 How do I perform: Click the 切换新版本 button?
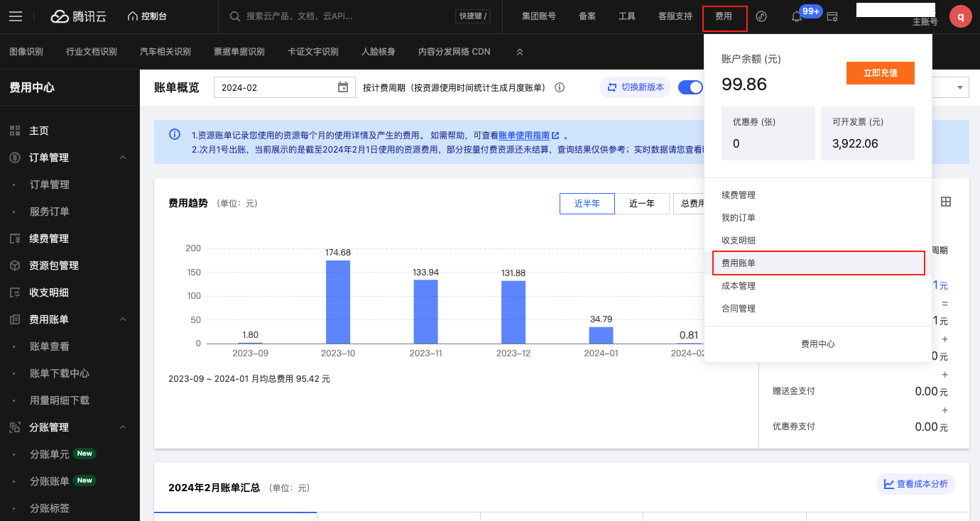click(636, 87)
